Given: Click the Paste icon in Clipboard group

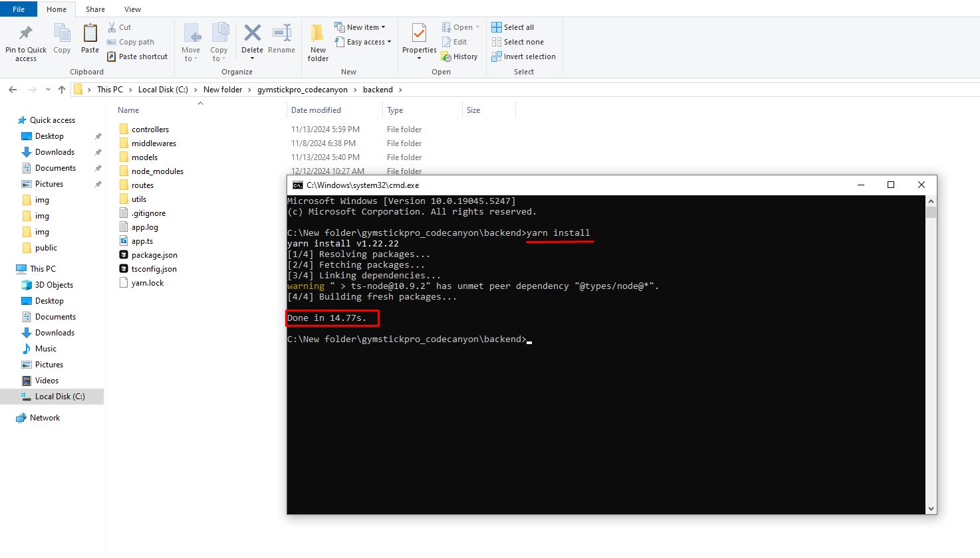Looking at the screenshot, I should 90,33.
